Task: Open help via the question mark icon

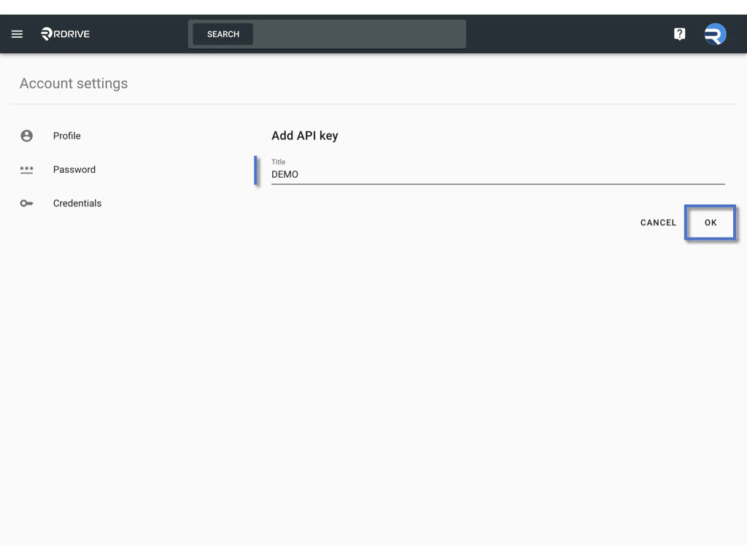Action: [679, 34]
